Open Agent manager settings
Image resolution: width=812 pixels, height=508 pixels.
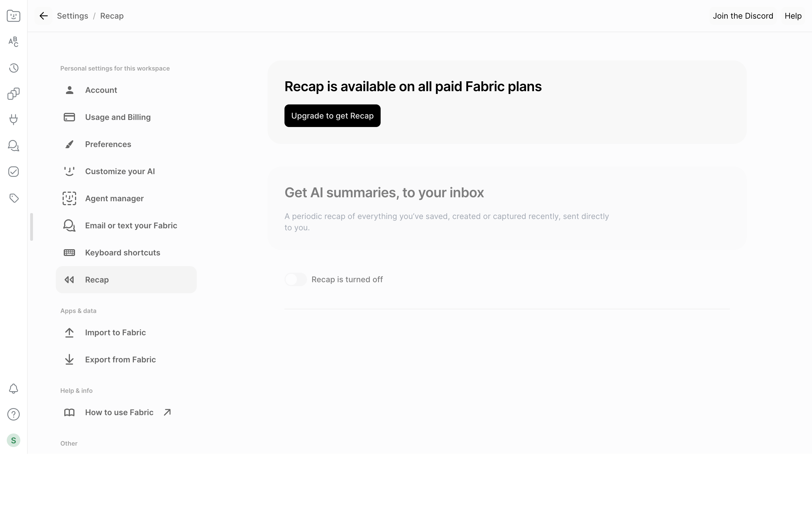pos(126,198)
